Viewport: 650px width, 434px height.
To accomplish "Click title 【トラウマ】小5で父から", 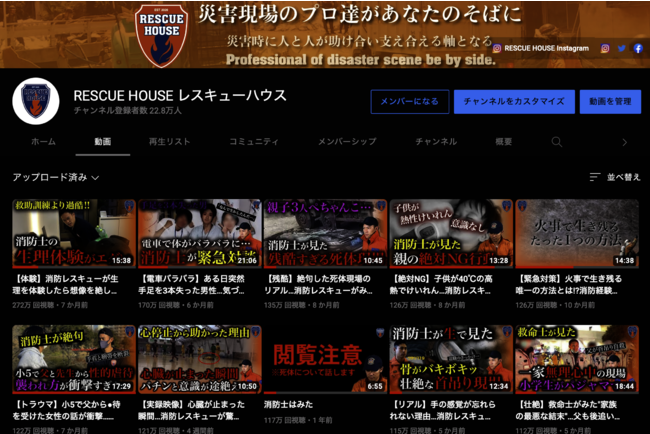I will click(x=66, y=410).
